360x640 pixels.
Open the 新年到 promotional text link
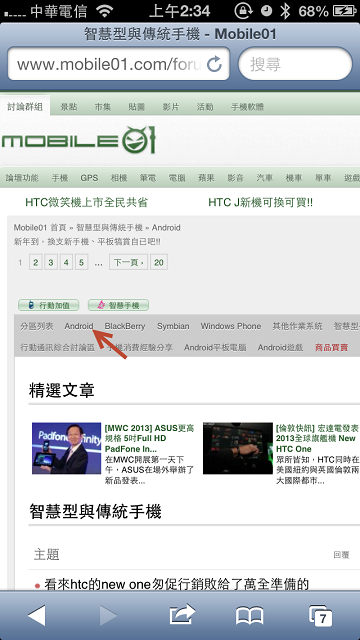tap(87, 242)
